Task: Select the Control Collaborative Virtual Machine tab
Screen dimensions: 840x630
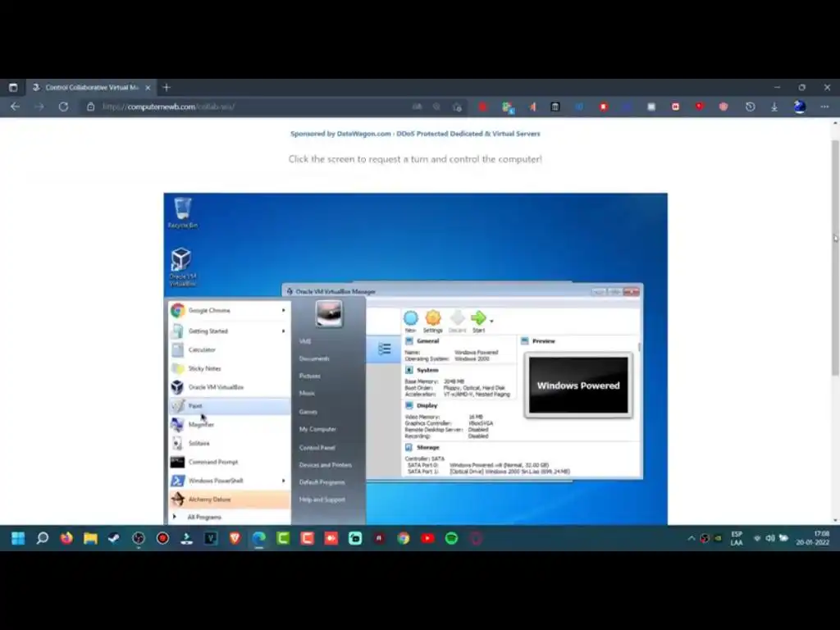Action: [91, 87]
